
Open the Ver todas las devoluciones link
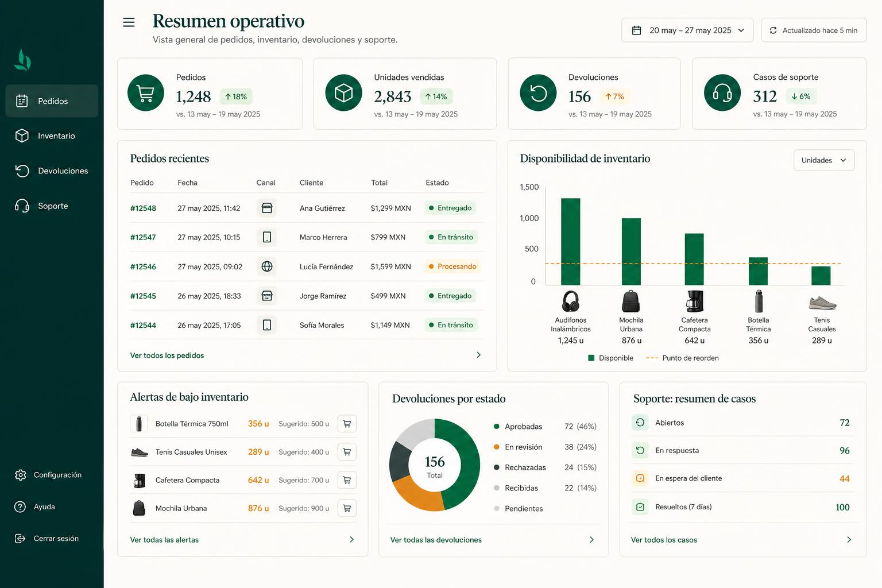[436, 540]
